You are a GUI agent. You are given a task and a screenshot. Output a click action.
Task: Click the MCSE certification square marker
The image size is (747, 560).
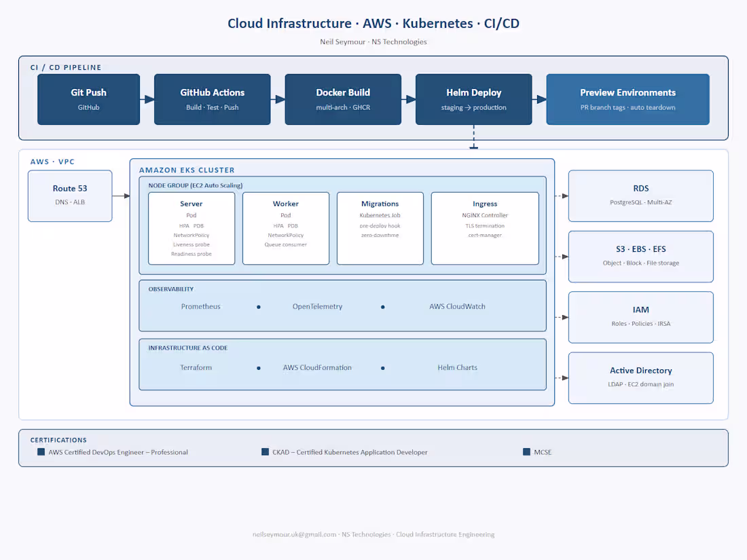[526, 452]
